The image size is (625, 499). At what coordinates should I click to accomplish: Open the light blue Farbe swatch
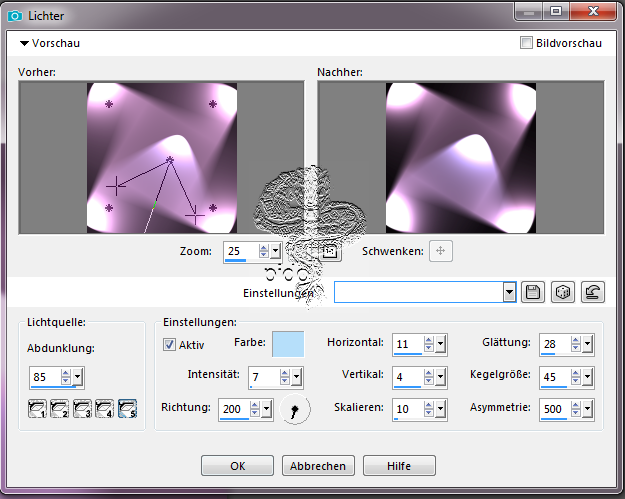click(x=289, y=344)
